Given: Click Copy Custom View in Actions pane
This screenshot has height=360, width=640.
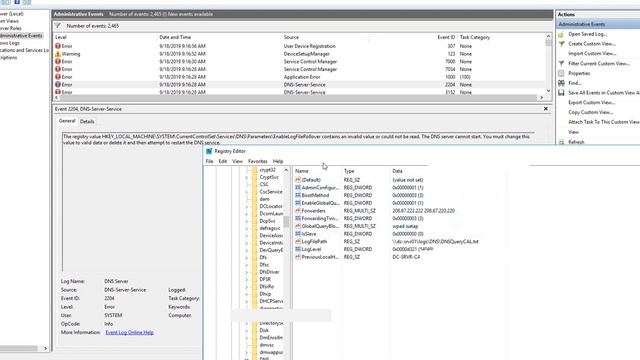Looking at the screenshot, I should 590,112.
